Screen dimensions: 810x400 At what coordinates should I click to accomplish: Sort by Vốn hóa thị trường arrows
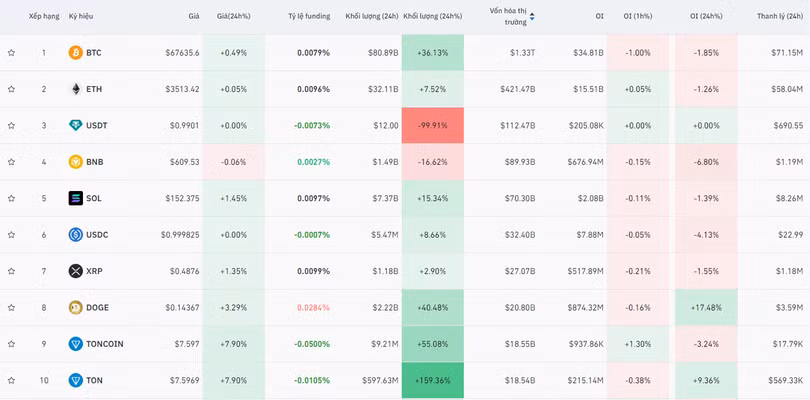(532, 16)
